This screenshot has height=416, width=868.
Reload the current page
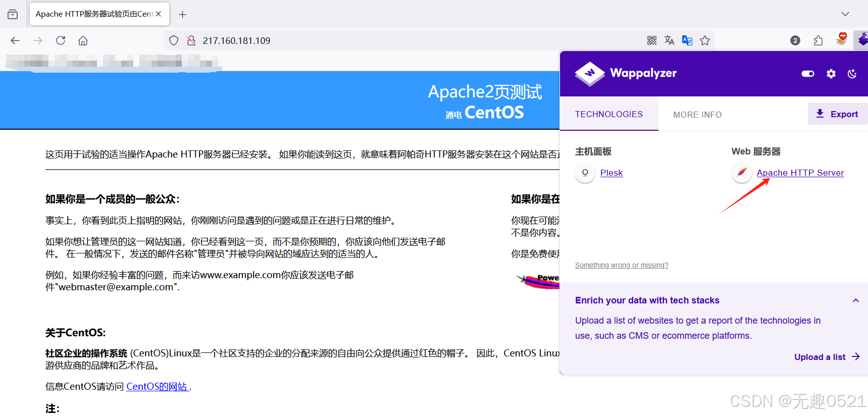[61, 40]
